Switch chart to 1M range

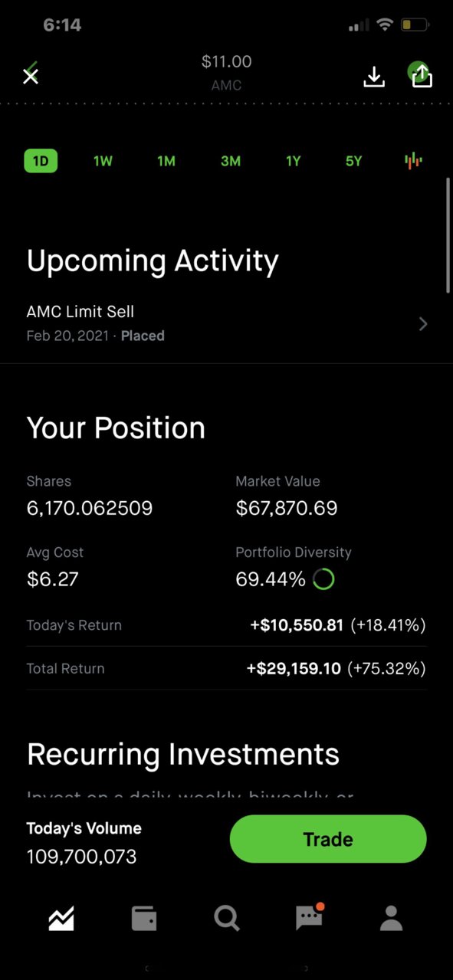click(166, 161)
